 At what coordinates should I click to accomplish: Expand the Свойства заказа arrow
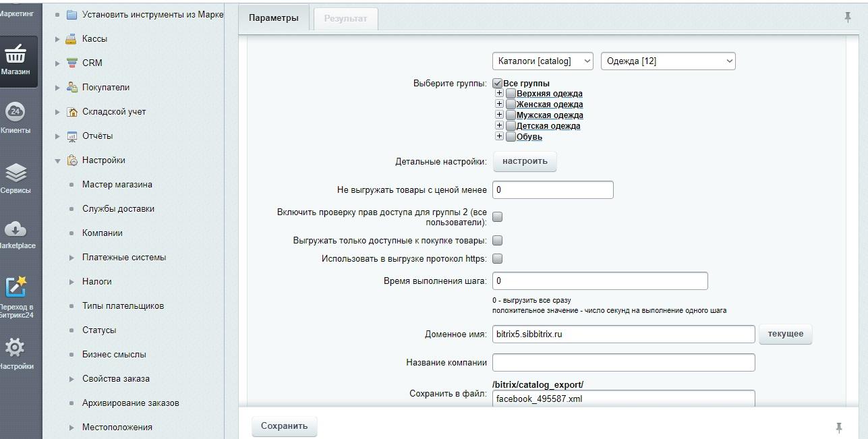pos(71,379)
